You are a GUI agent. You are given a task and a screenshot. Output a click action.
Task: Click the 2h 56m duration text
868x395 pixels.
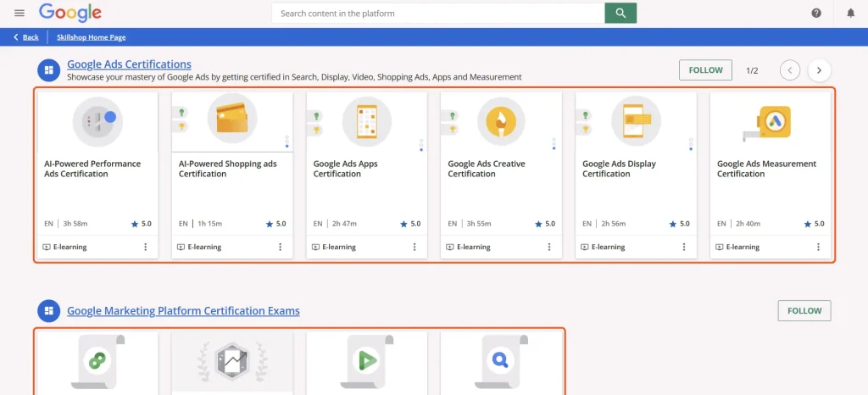point(614,224)
